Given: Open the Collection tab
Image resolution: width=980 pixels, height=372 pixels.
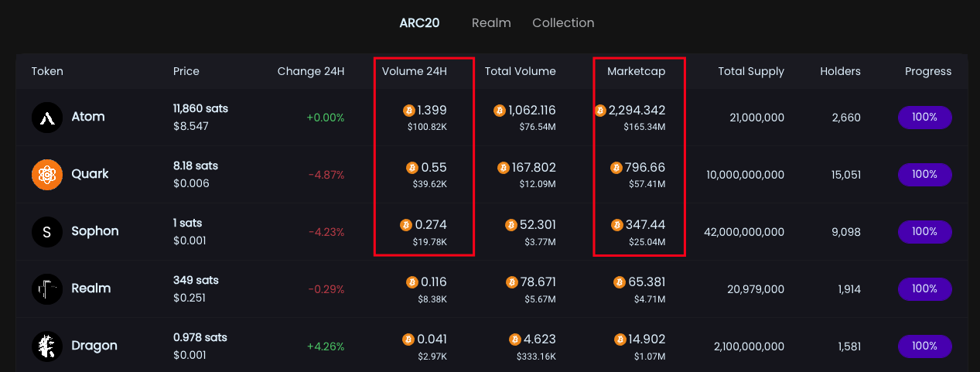Looking at the screenshot, I should 563,23.
